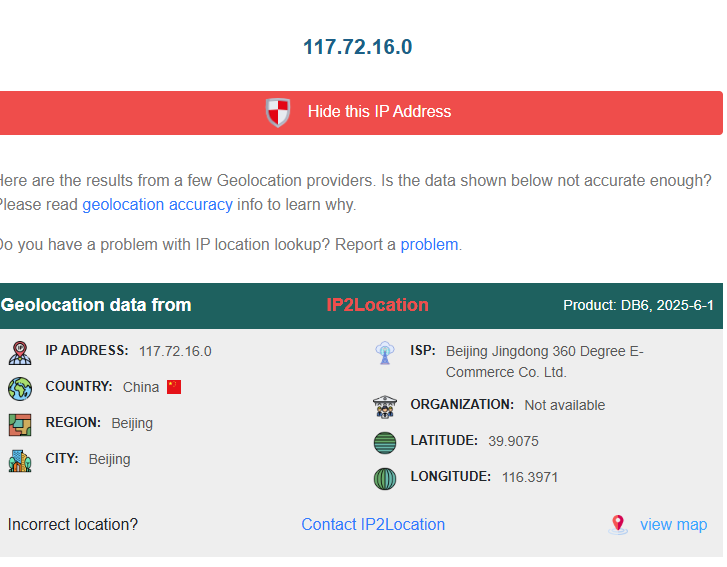Click the red-white shield icon
Viewport: 727px width, 567px height.
coord(278,112)
